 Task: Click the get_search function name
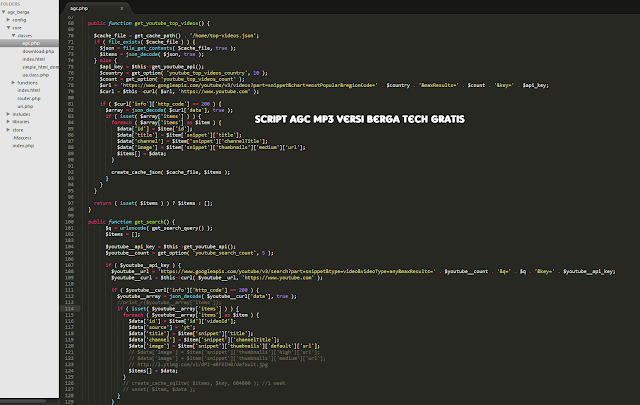[149, 222]
